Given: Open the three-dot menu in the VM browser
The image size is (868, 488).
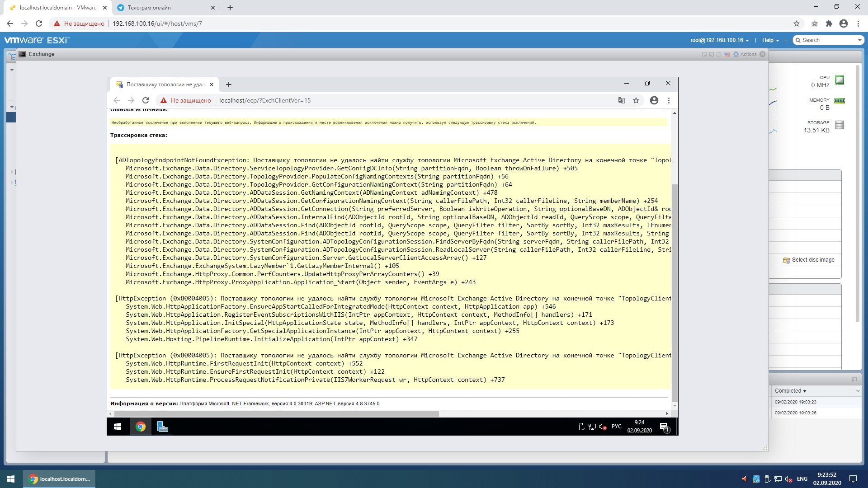Looking at the screenshot, I should pyautogui.click(x=669, y=100).
